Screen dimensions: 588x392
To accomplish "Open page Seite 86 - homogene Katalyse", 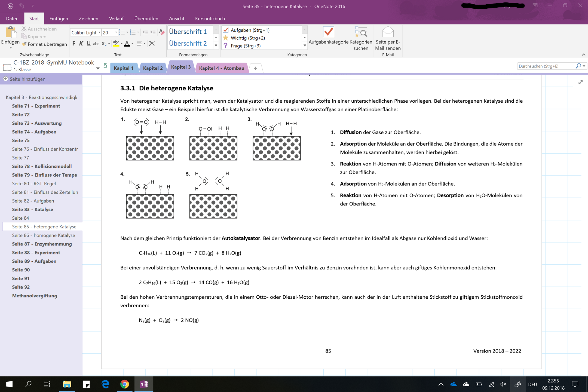I will tap(44, 235).
